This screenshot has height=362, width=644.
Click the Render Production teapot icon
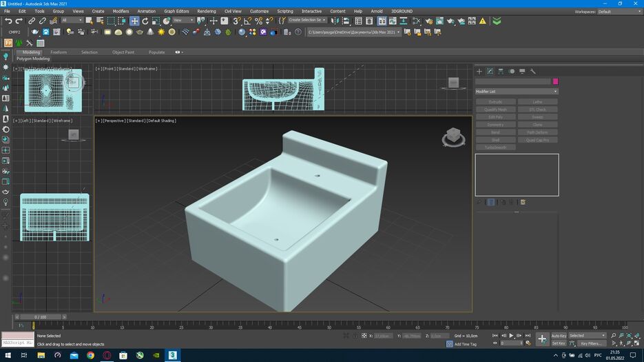click(450, 21)
